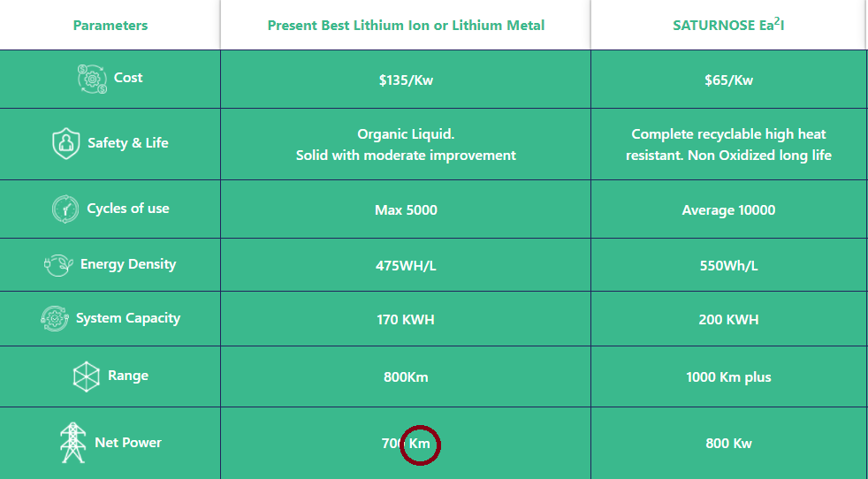Click the Safety & Life shield icon

(66, 143)
